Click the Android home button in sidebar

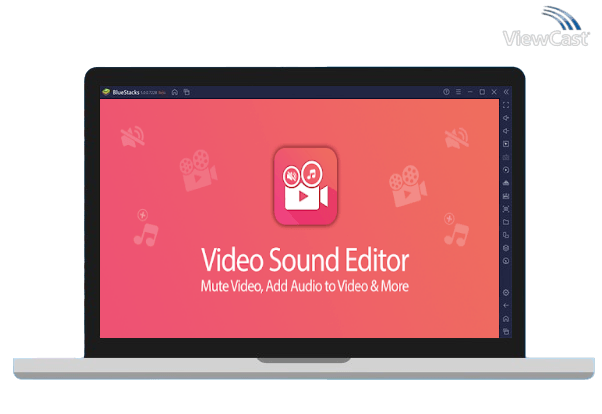(x=506, y=319)
